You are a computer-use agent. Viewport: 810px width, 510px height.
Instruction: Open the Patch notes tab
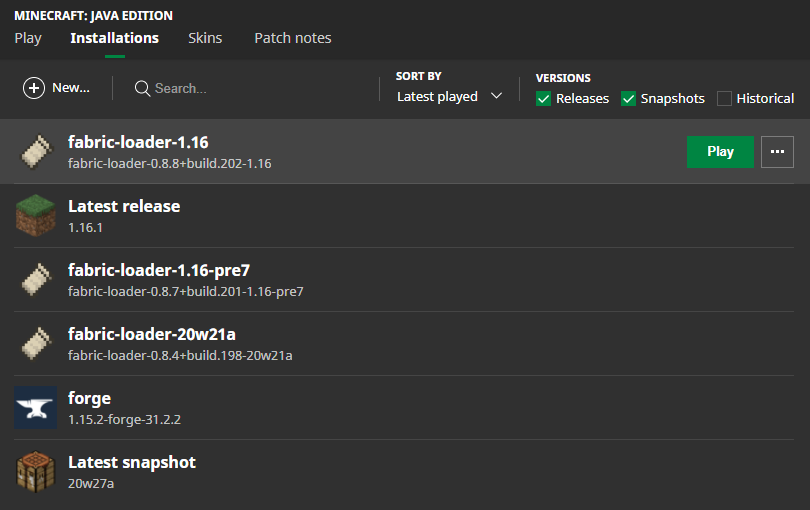pyautogui.click(x=292, y=38)
